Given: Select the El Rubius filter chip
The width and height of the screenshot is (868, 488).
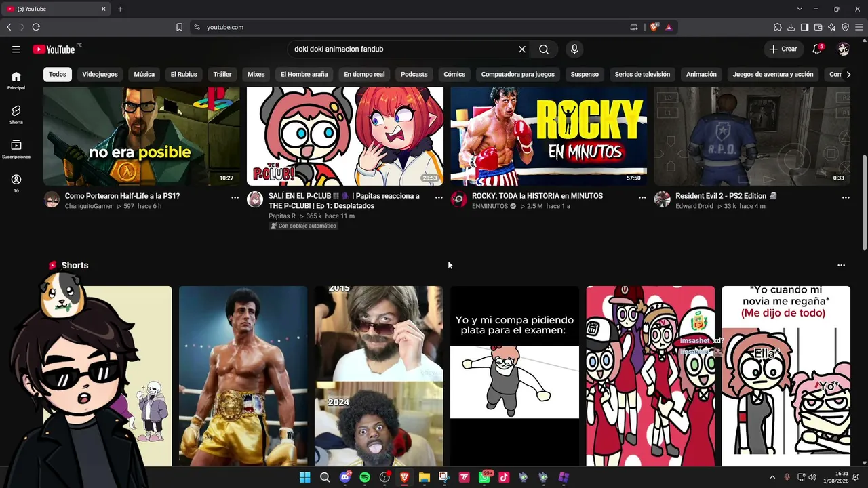Looking at the screenshot, I should pos(184,74).
